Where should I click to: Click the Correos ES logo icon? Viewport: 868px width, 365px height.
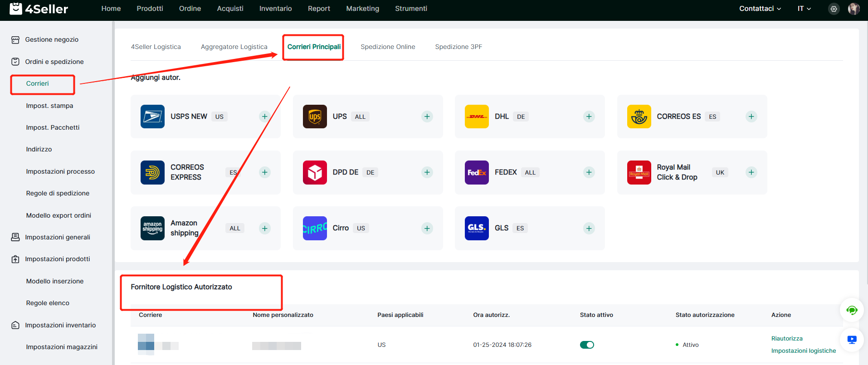639,117
